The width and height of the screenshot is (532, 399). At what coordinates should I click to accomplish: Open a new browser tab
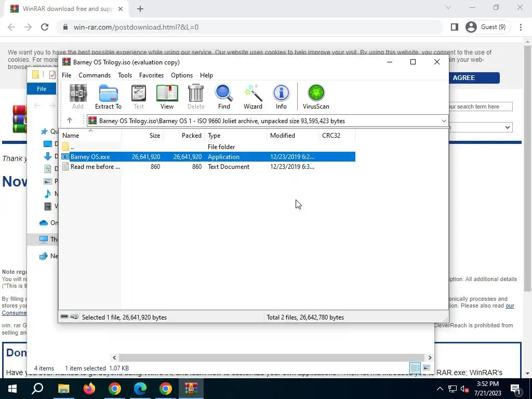140,9
